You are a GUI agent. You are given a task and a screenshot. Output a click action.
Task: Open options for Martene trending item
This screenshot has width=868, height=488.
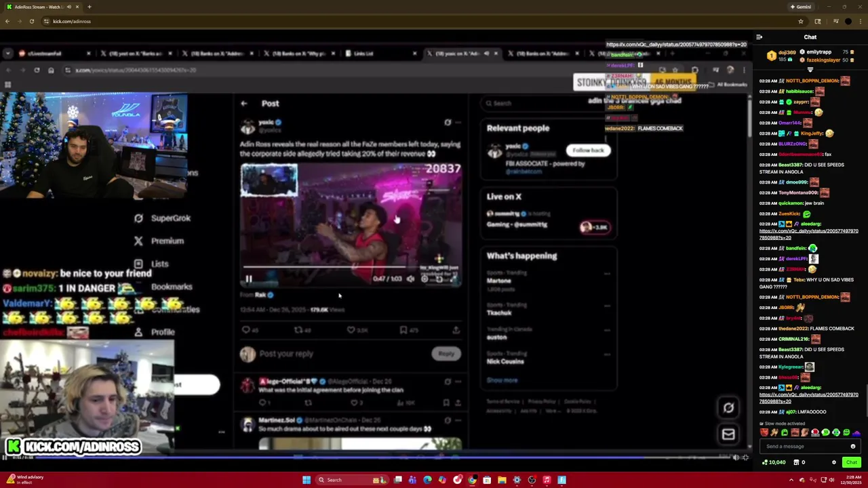(x=607, y=274)
